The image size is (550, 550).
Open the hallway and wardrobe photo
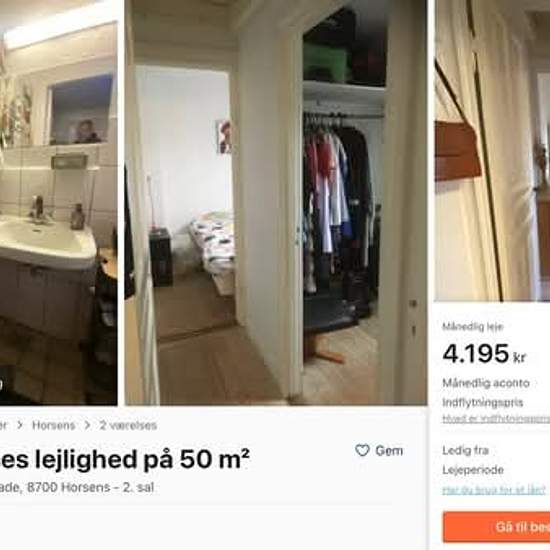tap(276, 203)
